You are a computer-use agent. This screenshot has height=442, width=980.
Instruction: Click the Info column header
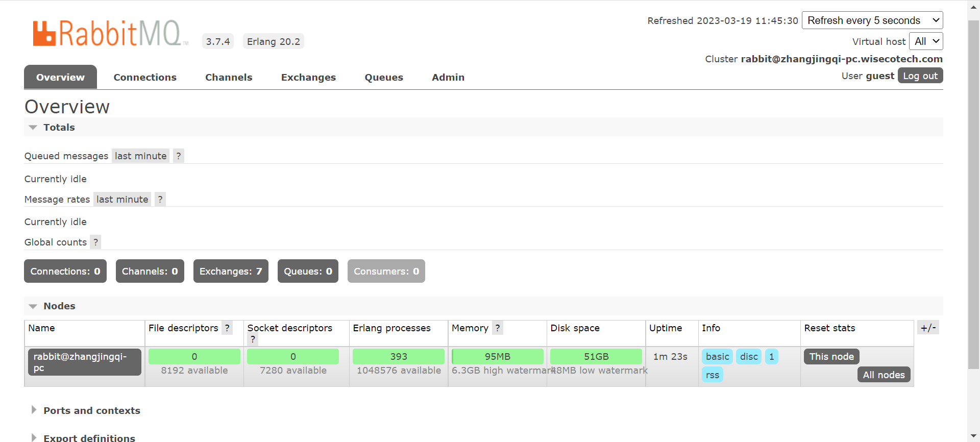coord(711,328)
